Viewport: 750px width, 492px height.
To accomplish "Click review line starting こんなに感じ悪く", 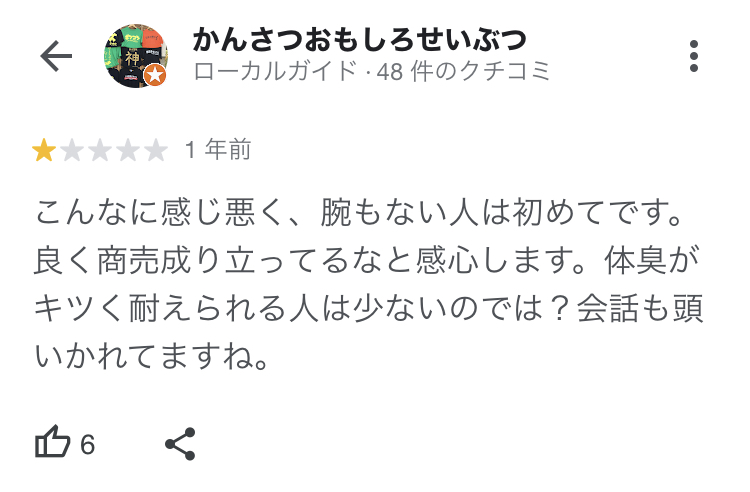I will [359, 212].
